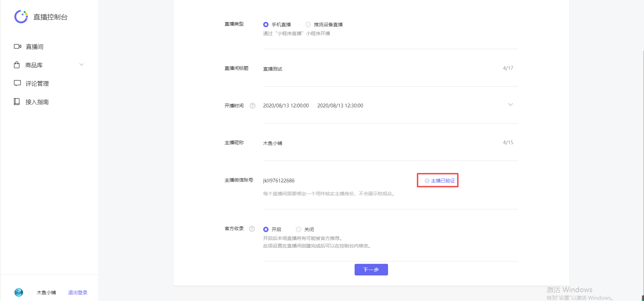Click start time 2020/08/13 12:00:00

286,106
